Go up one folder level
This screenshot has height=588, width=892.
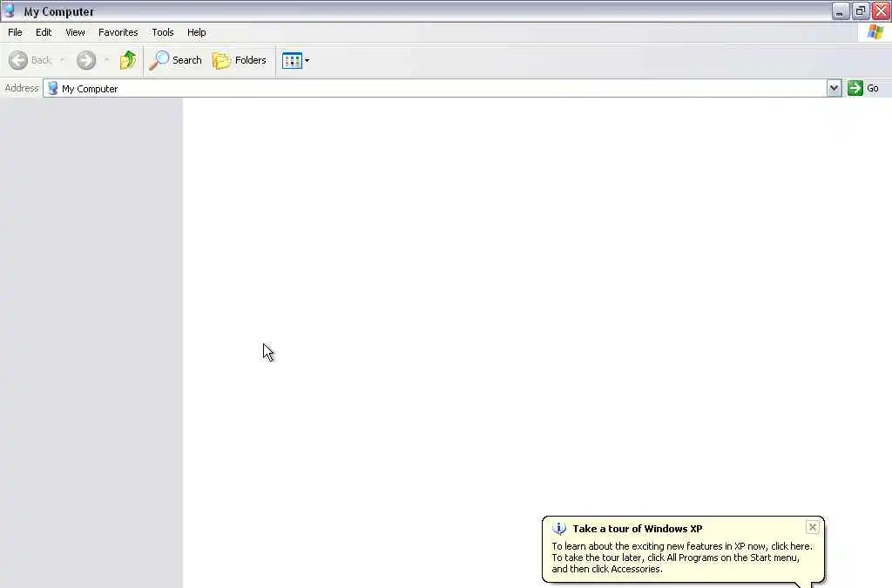(128, 60)
